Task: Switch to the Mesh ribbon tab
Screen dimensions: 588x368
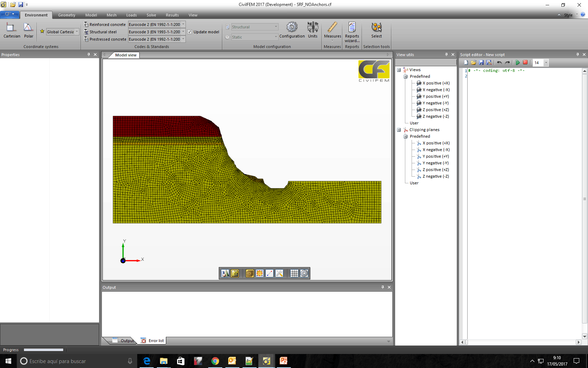Action: (x=111, y=15)
